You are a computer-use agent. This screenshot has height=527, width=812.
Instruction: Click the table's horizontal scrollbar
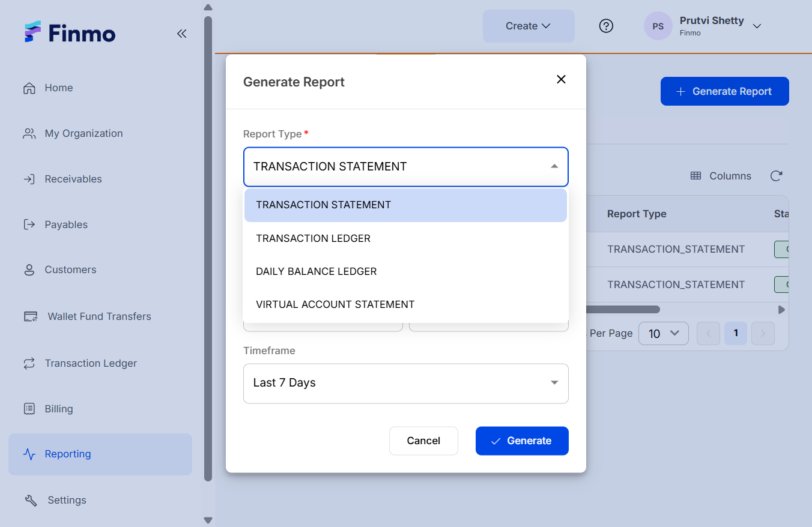click(x=623, y=310)
